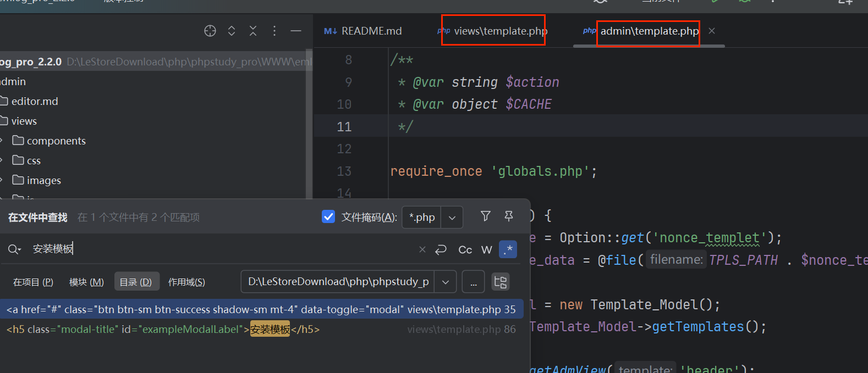Click the expand all tree icon
Image resolution: width=868 pixels, height=373 pixels.
(232, 31)
